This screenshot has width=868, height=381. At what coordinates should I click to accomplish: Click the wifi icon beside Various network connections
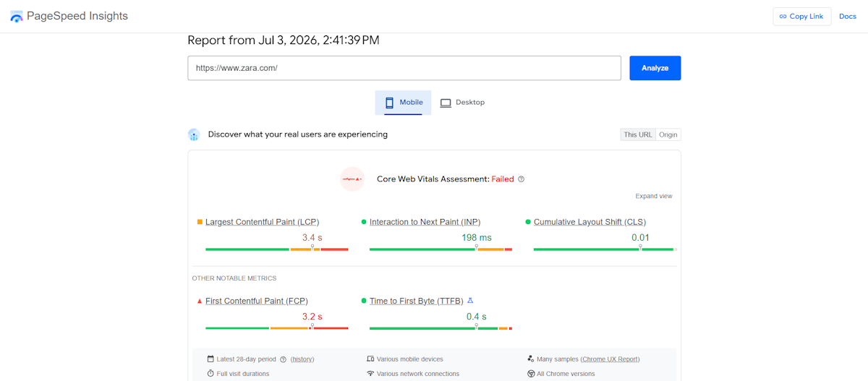370,374
